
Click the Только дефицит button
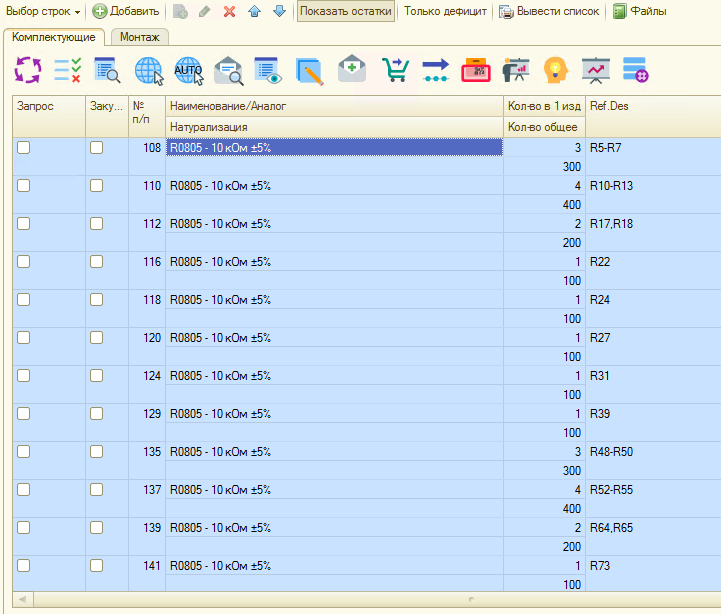click(445, 12)
